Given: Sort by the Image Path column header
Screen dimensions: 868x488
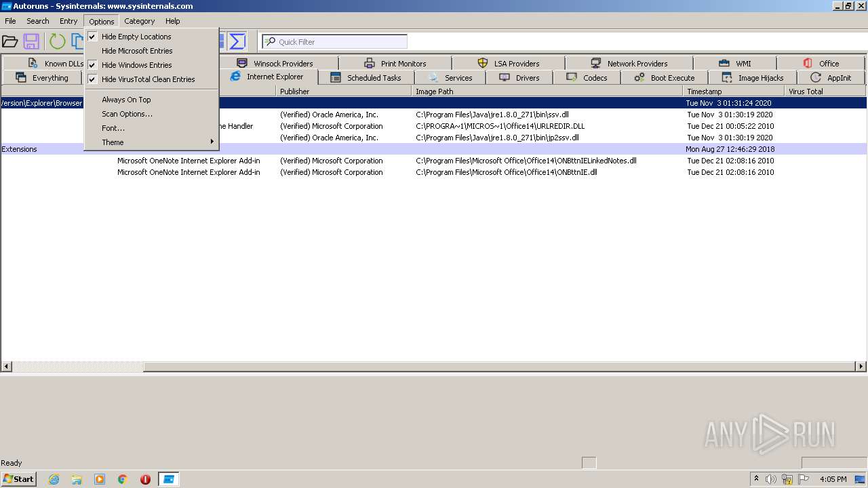Looking at the screenshot, I should [547, 91].
